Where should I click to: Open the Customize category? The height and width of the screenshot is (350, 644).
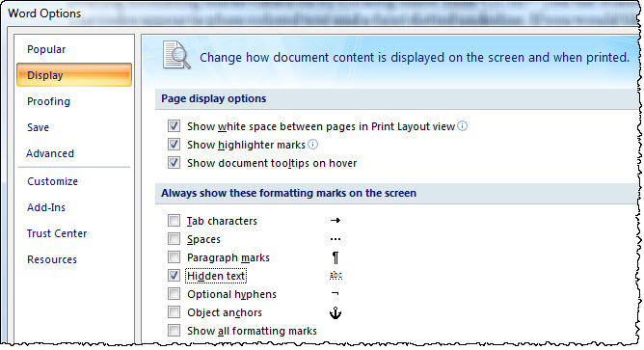53,181
